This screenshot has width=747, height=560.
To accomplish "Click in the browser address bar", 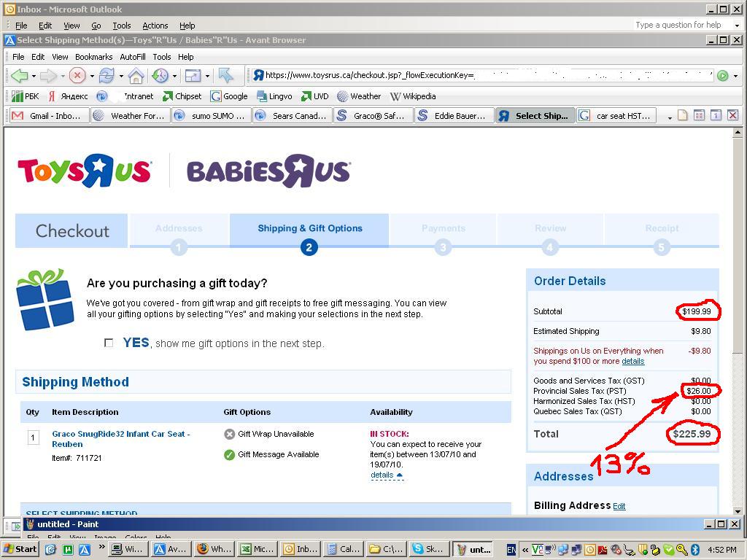I will click(x=482, y=75).
